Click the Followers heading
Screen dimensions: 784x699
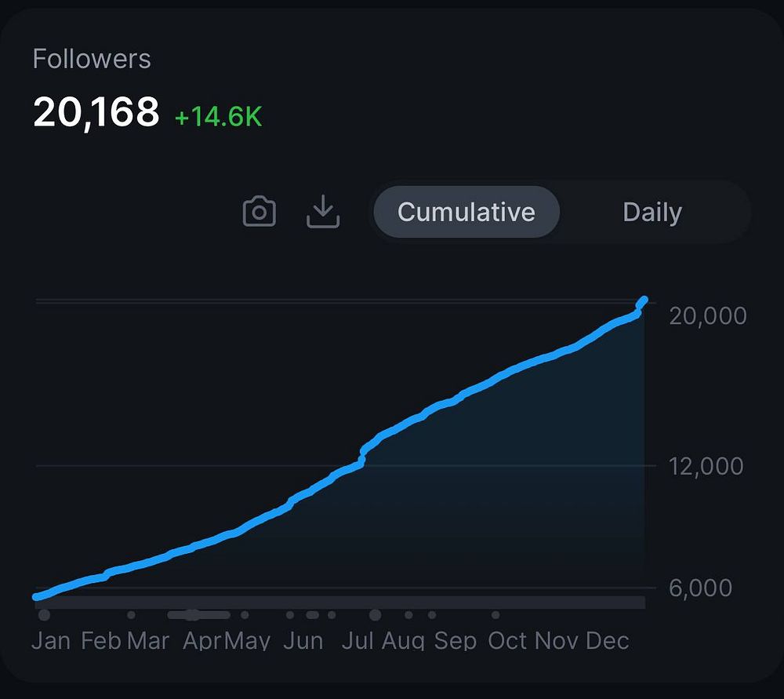point(92,59)
